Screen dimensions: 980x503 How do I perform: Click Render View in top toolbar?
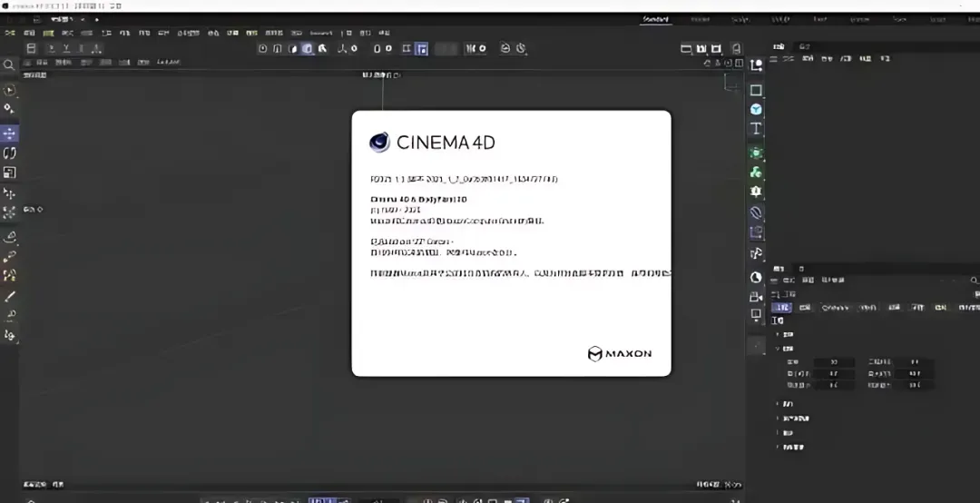[686, 48]
